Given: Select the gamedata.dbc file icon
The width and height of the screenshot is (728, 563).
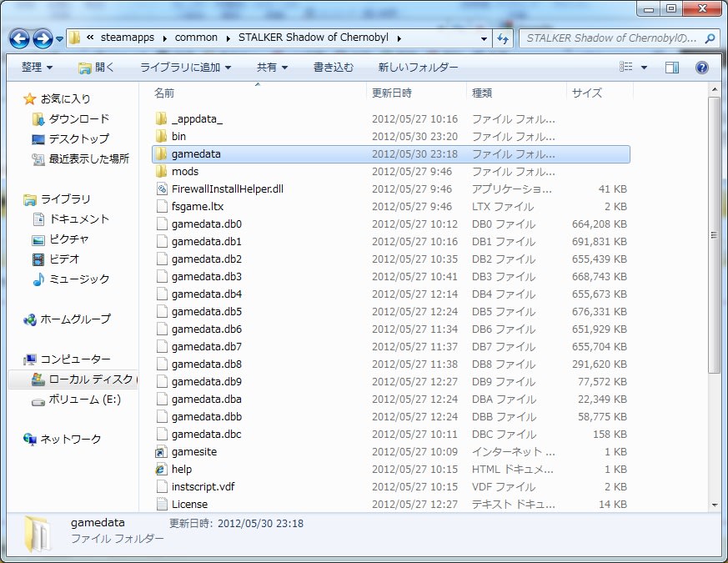Looking at the screenshot, I should 162,434.
